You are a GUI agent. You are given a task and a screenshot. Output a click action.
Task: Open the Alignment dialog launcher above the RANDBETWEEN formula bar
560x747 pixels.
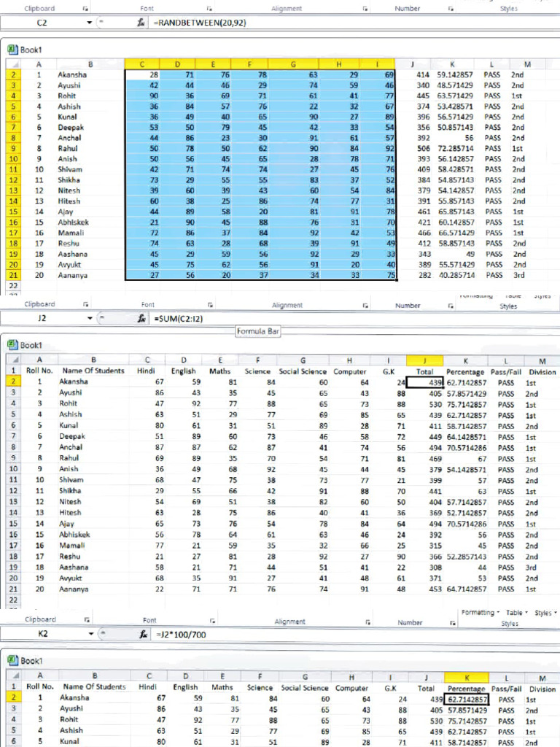click(365, 9)
